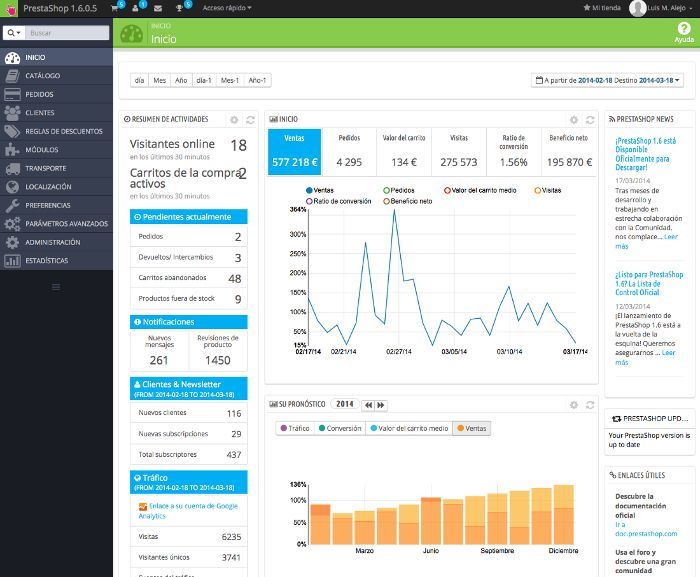Click the Año-1 period button
This screenshot has width=700, height=577.
pyautogui.click(x=257, y=80)
